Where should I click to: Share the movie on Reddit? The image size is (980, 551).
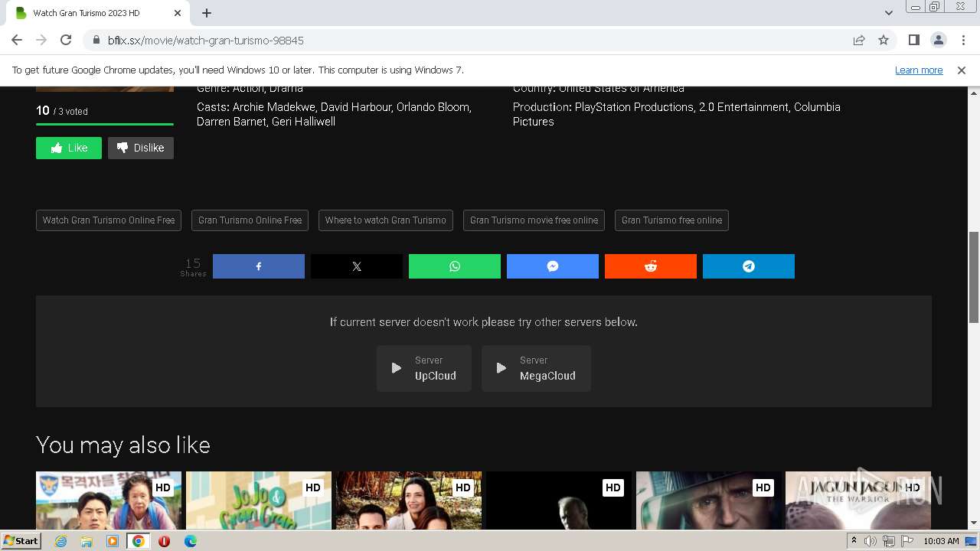[651, 266]
